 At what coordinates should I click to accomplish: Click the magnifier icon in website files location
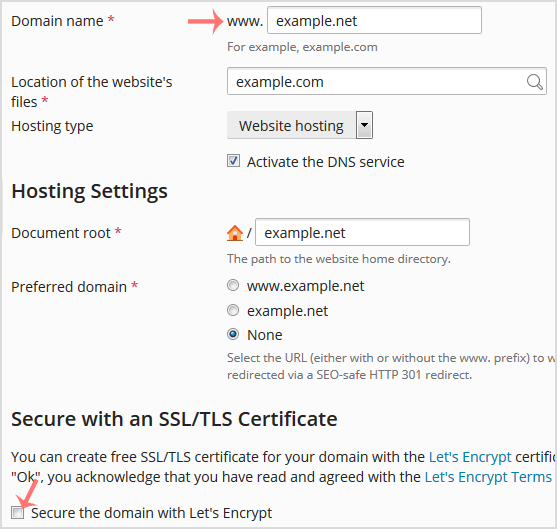pyautogui.click(x=534, y=82)
